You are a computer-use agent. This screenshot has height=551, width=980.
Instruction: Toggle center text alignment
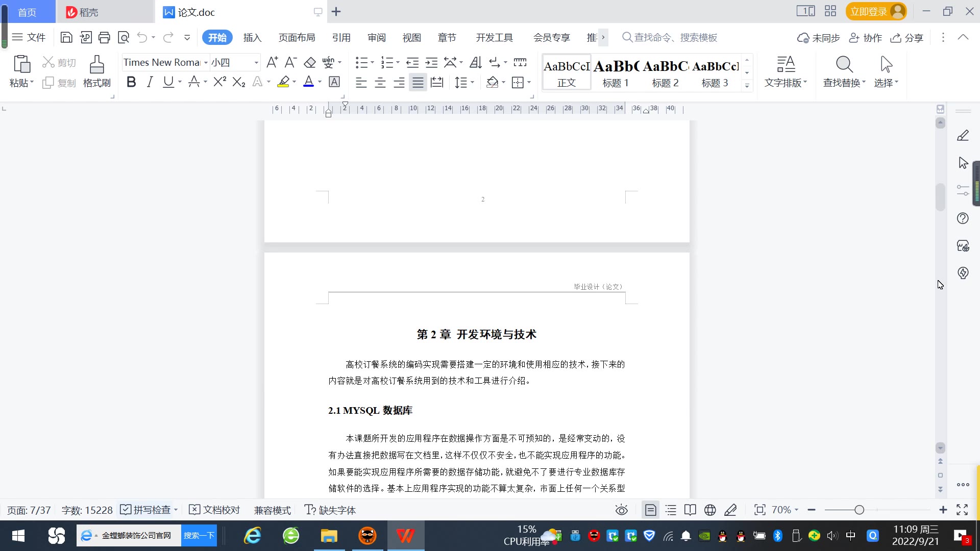point(380,82)
